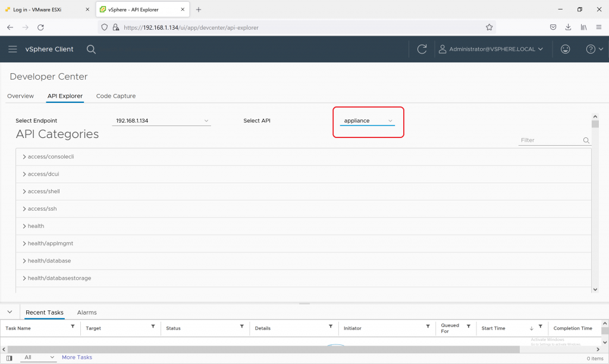Filter the Target column

click(x=153, y=327)
